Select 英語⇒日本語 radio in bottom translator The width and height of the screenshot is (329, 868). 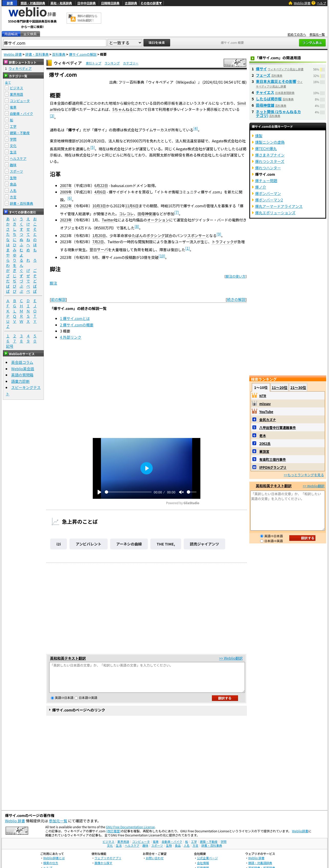coord(52,698)
